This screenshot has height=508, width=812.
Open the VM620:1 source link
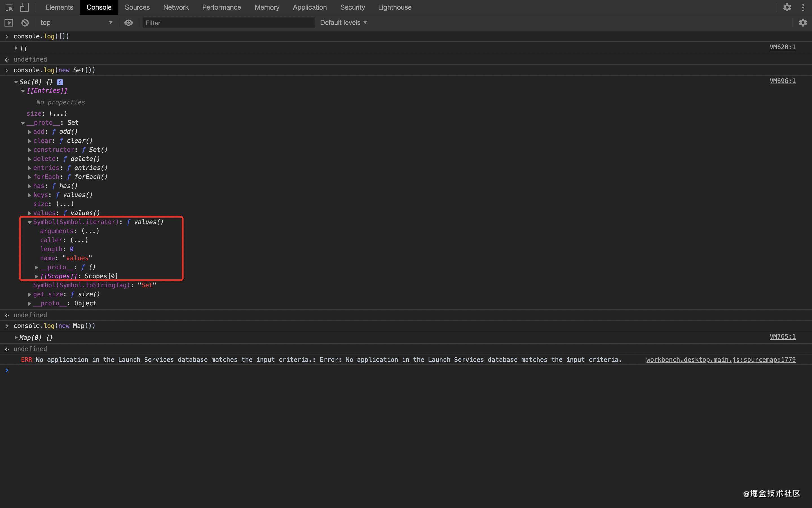782,47
